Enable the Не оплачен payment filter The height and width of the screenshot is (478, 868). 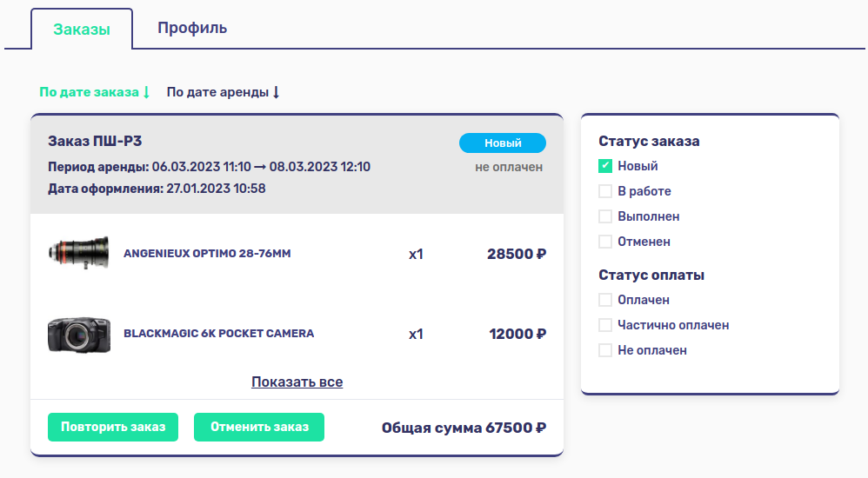click(605, 350)
